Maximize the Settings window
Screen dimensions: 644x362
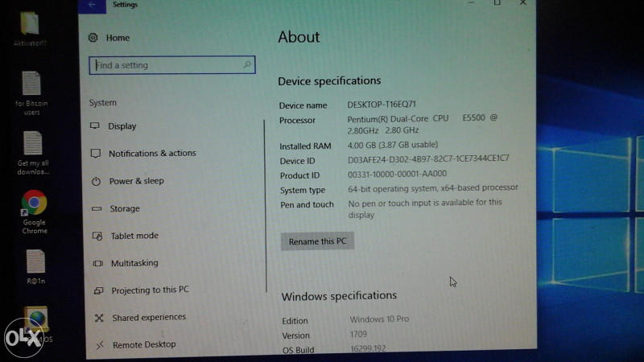pos(497,3)
